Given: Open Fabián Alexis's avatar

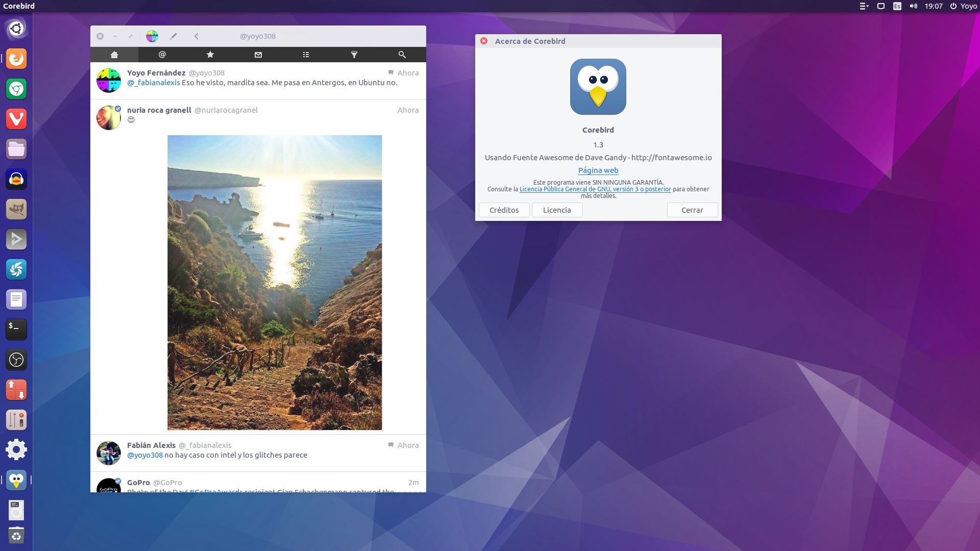Looking at the screenshot, I should (x=109, y=453).
